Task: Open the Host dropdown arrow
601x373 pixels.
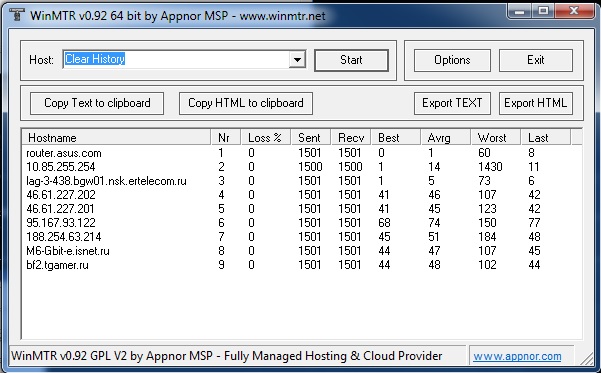Action: click(x=297, y=60)
